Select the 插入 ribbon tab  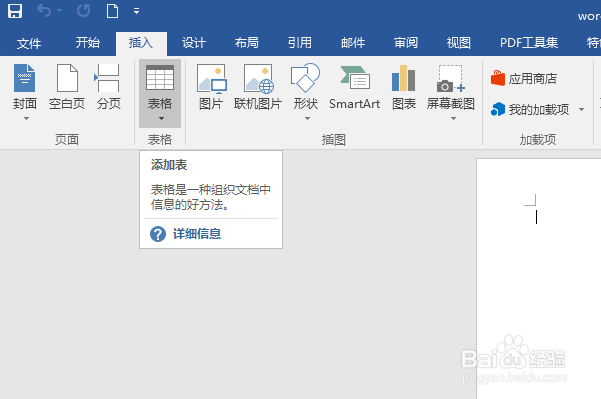tap(141, 43)
